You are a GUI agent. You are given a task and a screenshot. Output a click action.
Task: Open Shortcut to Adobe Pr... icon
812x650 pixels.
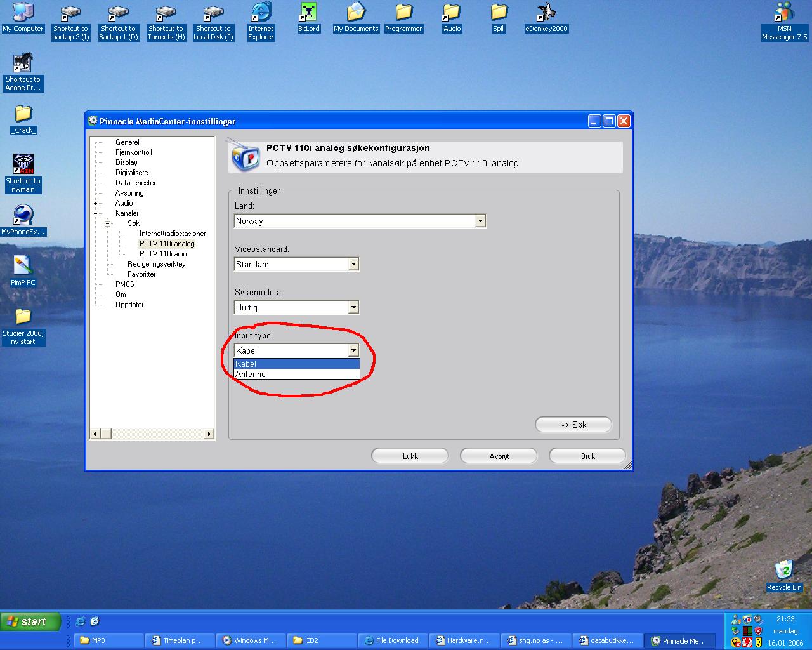point(23,73)
